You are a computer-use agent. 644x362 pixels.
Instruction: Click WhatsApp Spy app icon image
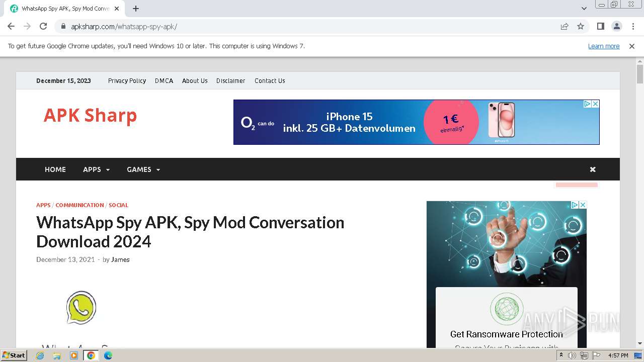[81, 307]
